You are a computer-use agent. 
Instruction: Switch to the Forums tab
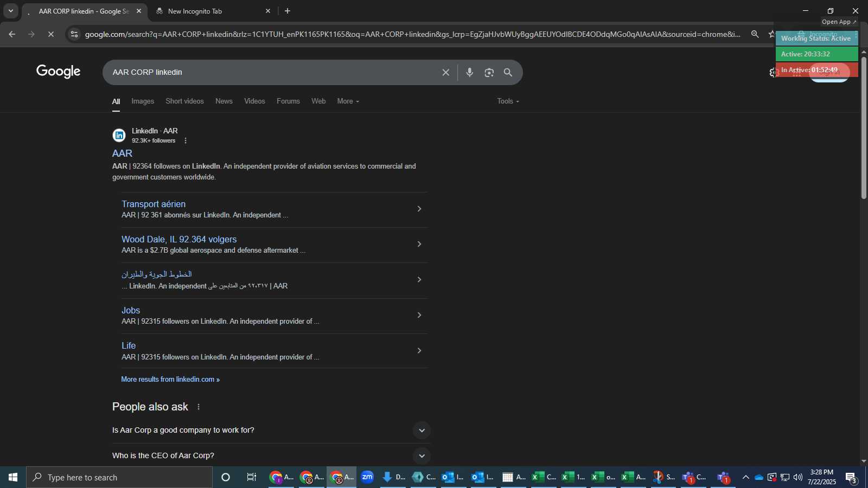point(288,101)
